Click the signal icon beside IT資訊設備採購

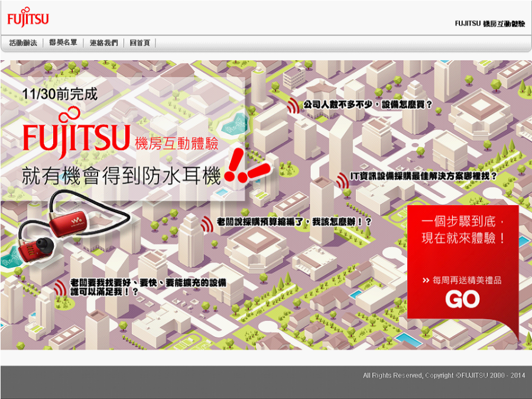[x=342, y=180]
